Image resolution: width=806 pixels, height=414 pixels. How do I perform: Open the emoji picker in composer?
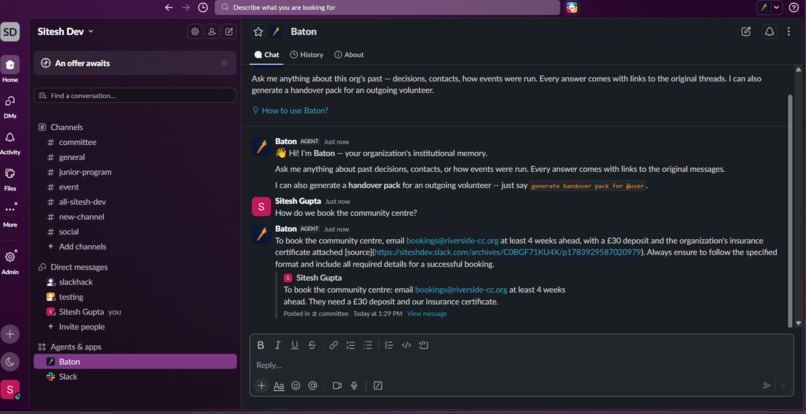(x=296, y=385)
